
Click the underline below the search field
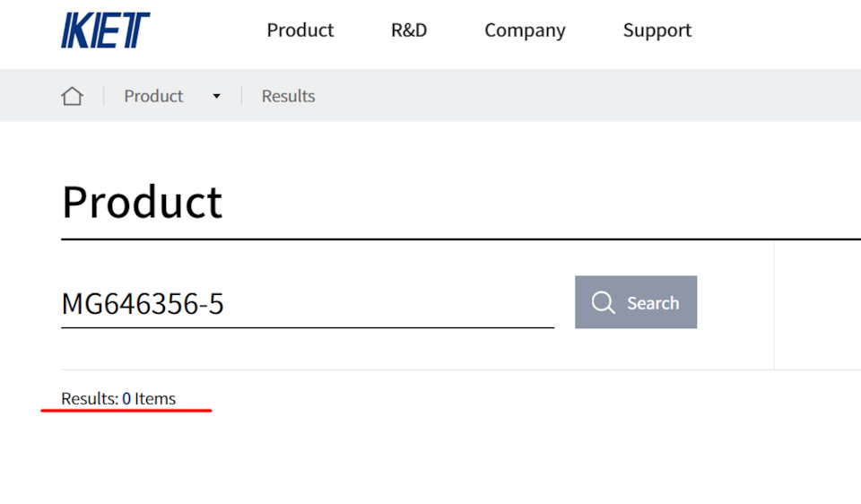point(307,327)
